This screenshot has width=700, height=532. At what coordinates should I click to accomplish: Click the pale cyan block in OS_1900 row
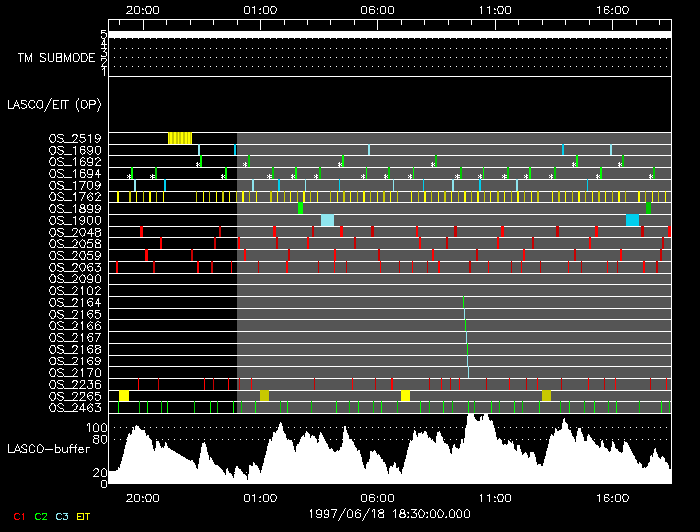coord(328,220)
